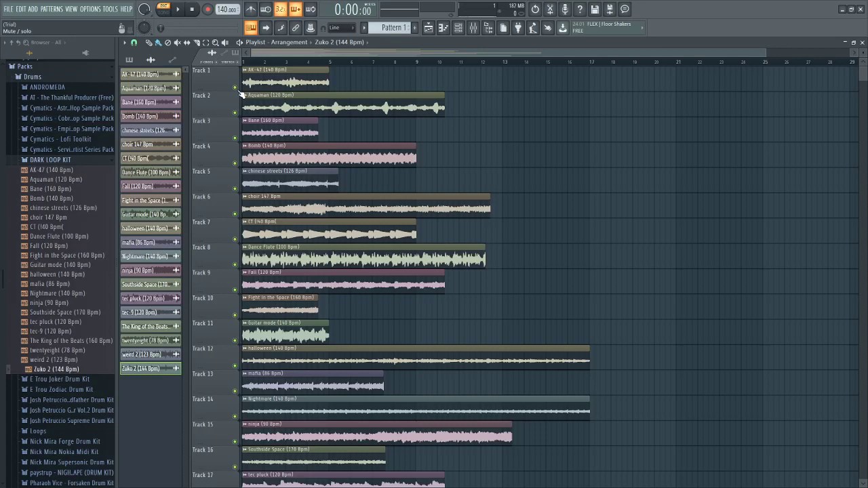The height and width of the screenshot is (488, 868).
Task: Select the playlist Paint brush tool
Action: coord(158,42)
